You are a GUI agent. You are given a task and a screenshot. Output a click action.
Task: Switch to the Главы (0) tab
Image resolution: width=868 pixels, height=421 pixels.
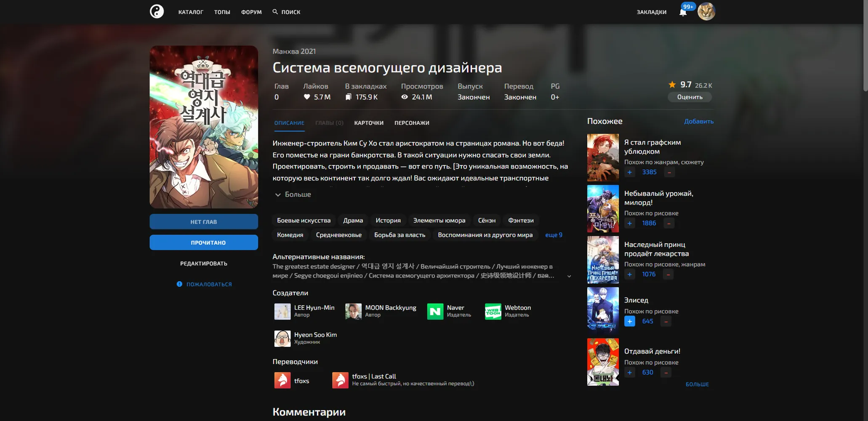click(329, 123)
